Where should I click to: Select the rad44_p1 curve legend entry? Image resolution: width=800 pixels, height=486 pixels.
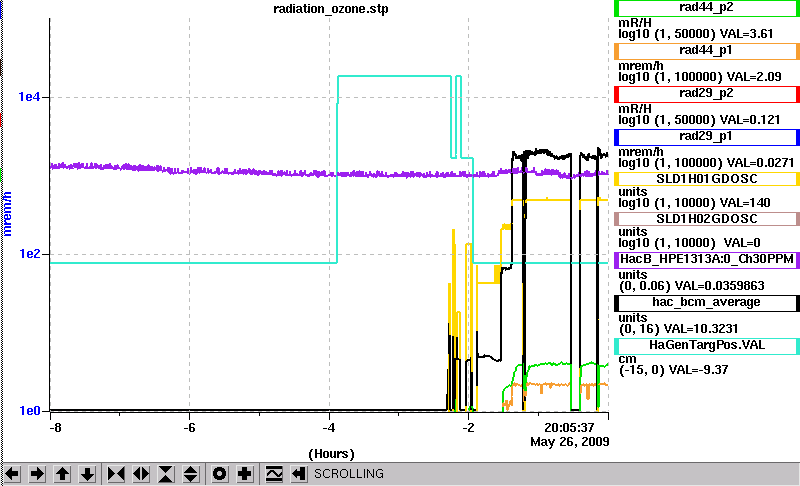tap(707, 51)
